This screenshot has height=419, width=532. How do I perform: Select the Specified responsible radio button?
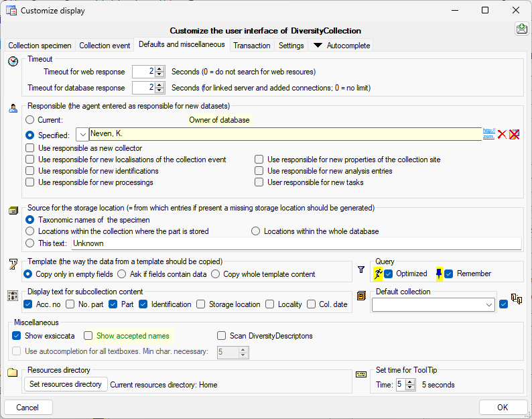(30, 135)
